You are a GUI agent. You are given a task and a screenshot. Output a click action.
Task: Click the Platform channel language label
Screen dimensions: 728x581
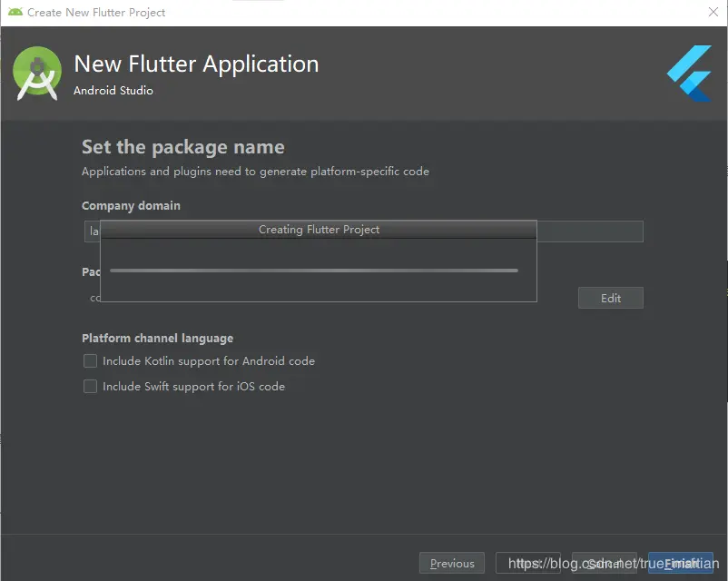[157, 339]
